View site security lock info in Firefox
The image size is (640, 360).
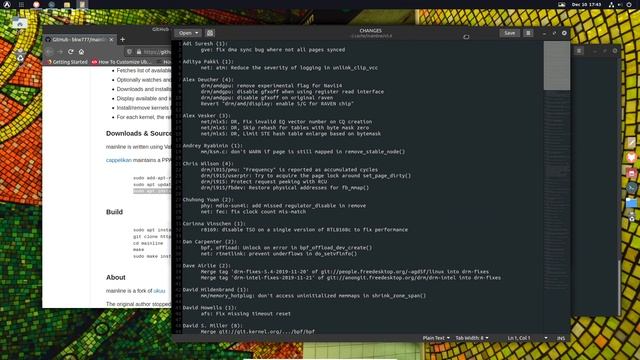pyautogui.click(x=139, y=52)
